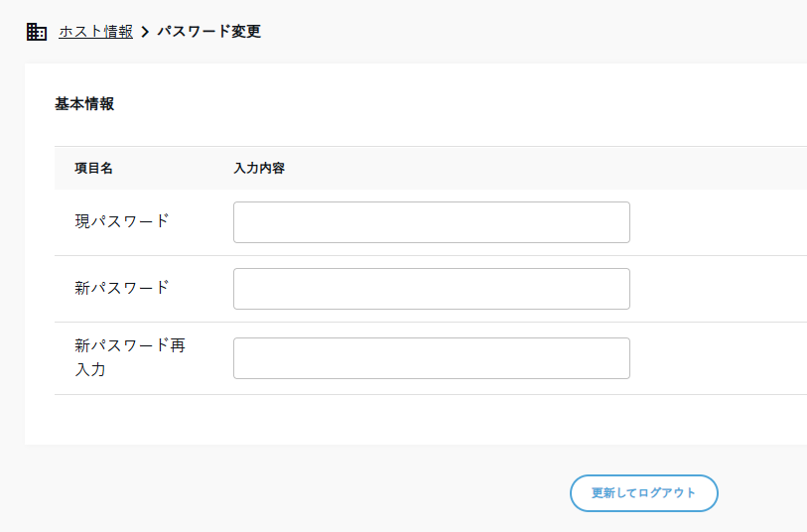Click the 現パスワード field label

point(121,221)
